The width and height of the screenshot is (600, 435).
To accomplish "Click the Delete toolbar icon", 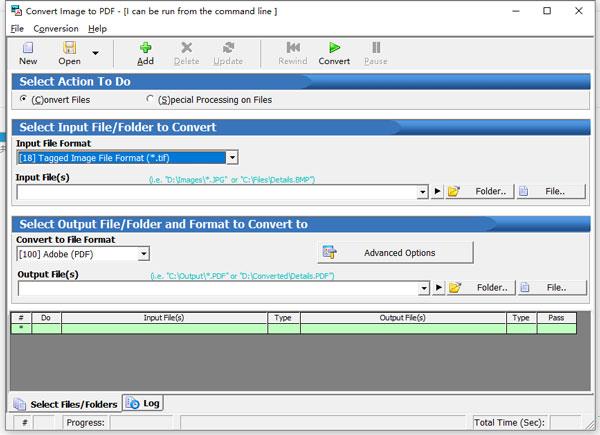I will (186, 48).
